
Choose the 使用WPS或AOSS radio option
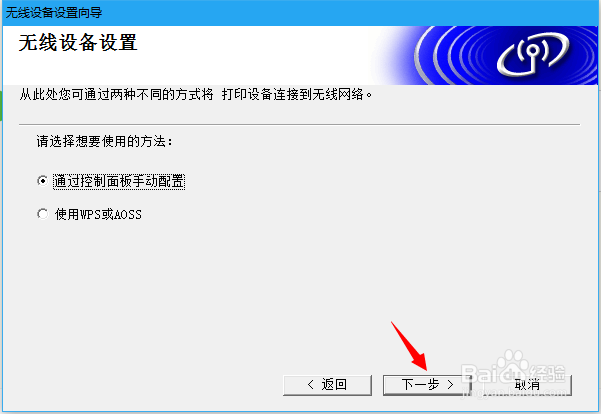(43, 214)
